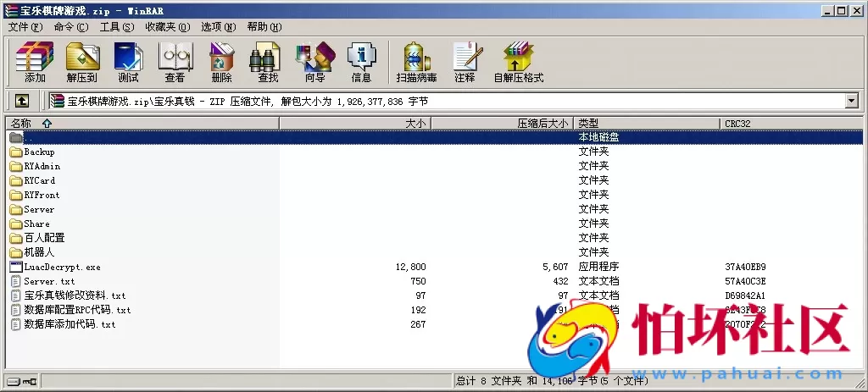The width and height of the screenshot is (868, 392).
Task: Go up one folder level with arrow button
Action: tap(21, 101)
